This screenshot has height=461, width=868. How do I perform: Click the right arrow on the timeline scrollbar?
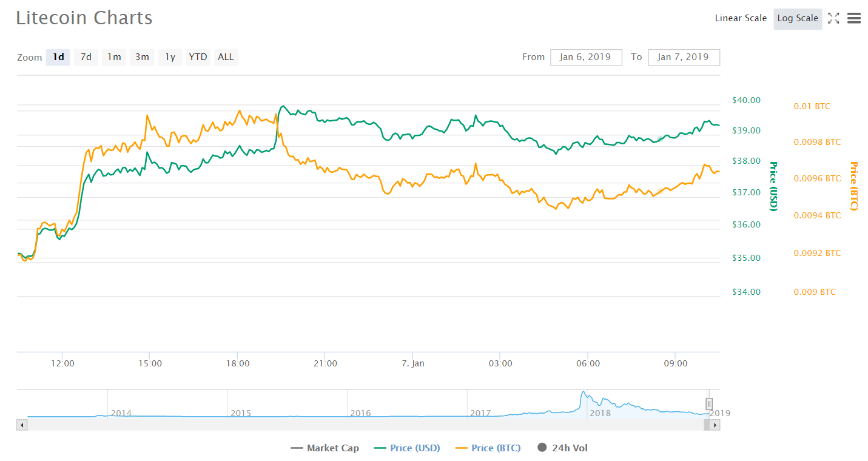pos(715,425)
